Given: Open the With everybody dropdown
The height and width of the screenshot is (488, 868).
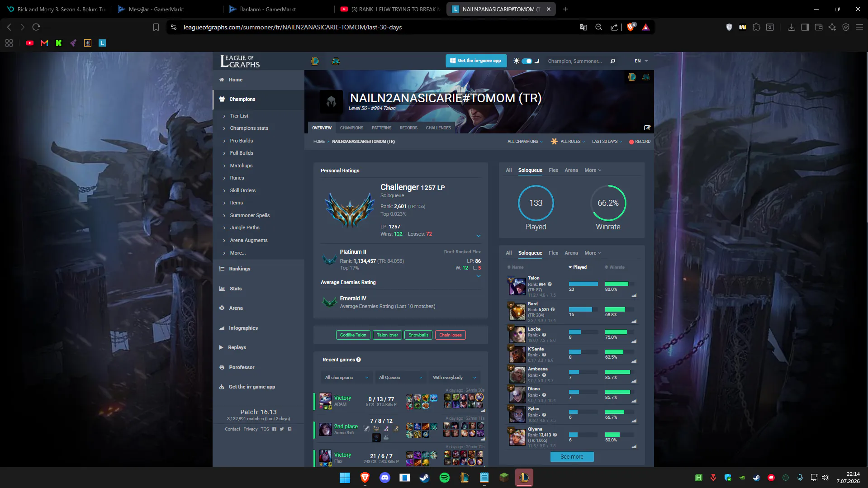Looking at the screenshot, I should (x=455, y=378).
